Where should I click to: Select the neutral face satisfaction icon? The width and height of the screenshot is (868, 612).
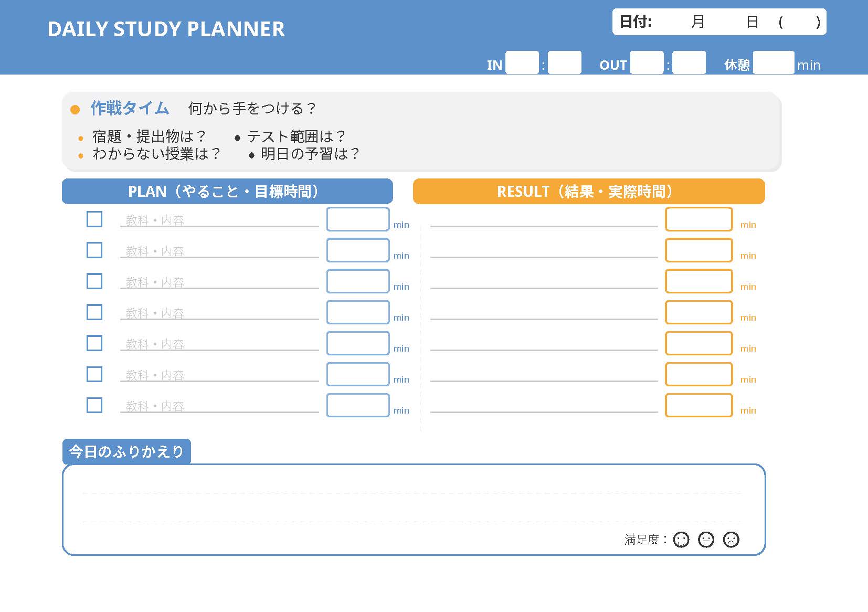[x=706, y=540]
